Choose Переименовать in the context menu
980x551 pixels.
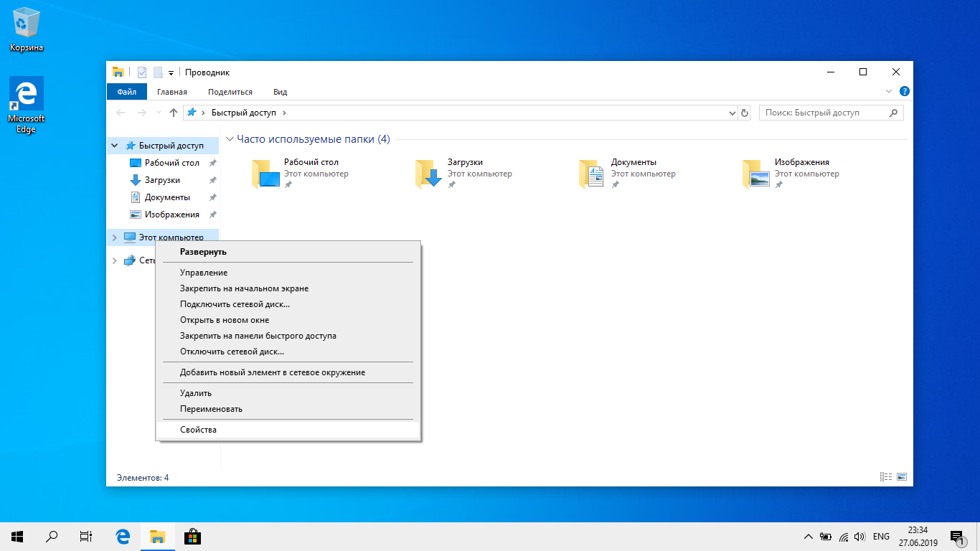tap(288, 409)
